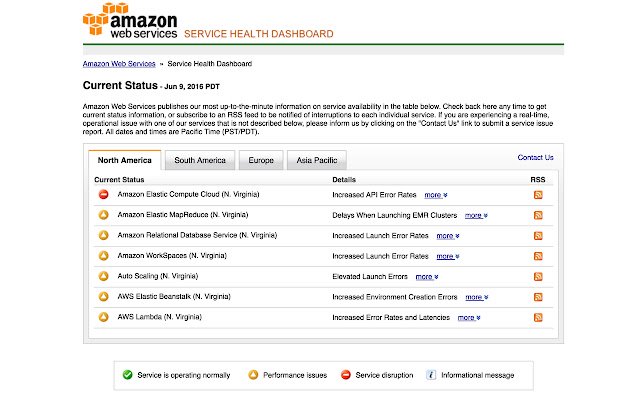This screenshot has height=400, width=640.
Task: Click the Amazon Web Services logo
Action: [130, 20]
